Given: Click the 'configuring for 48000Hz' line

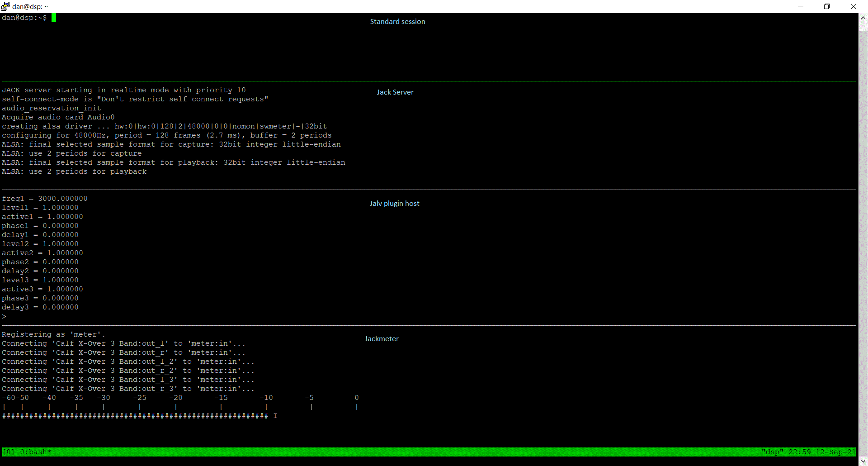Looking at the screenshot, I should click(167, 135).
